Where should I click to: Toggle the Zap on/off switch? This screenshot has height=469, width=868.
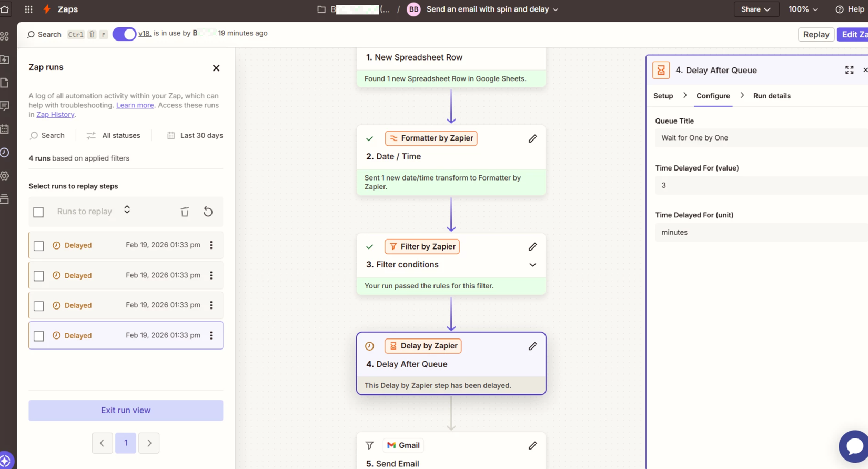pyautogui.click(x=124, y=34)
